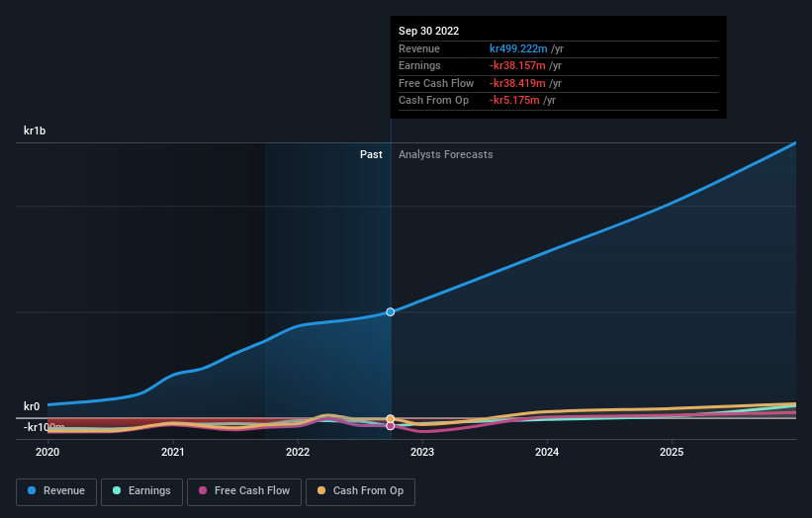
Task: Click the Sep 30 2022 tooltip date
Action: 429,31
